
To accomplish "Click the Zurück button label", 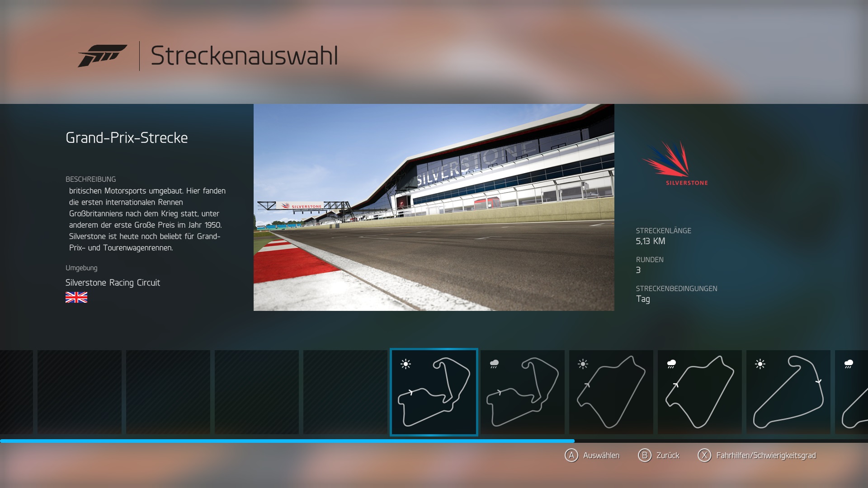I will (x=668, y=455).
